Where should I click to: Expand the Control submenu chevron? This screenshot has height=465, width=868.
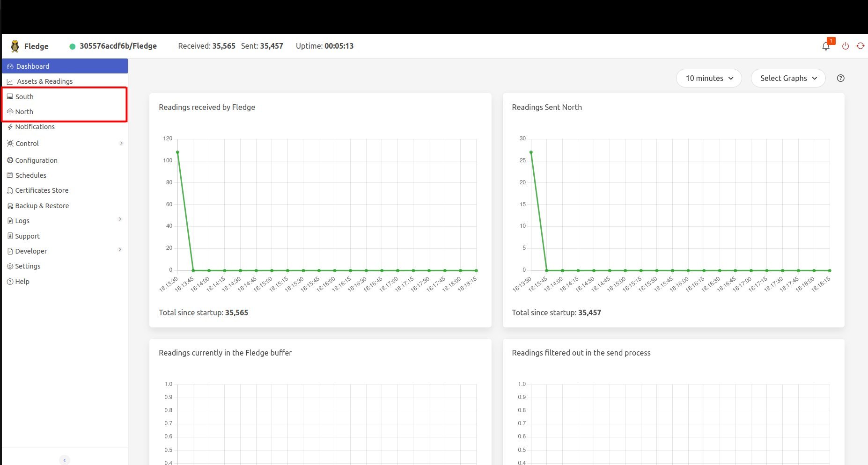pyautogui.click(x=121, y=144)
